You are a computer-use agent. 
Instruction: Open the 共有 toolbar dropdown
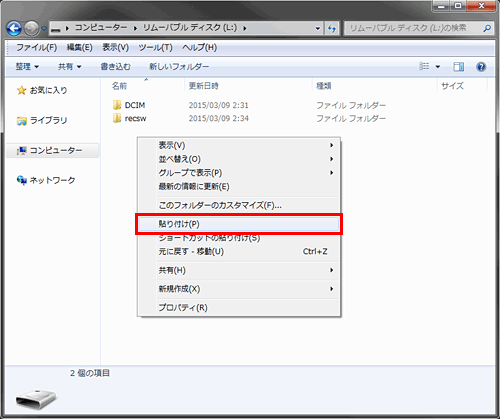point(69,67)
